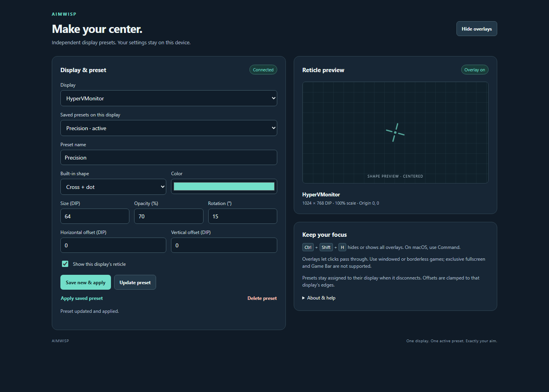Open the Display dropdown HyperVMonitor
549x392 pixels.
pos(169,98)
